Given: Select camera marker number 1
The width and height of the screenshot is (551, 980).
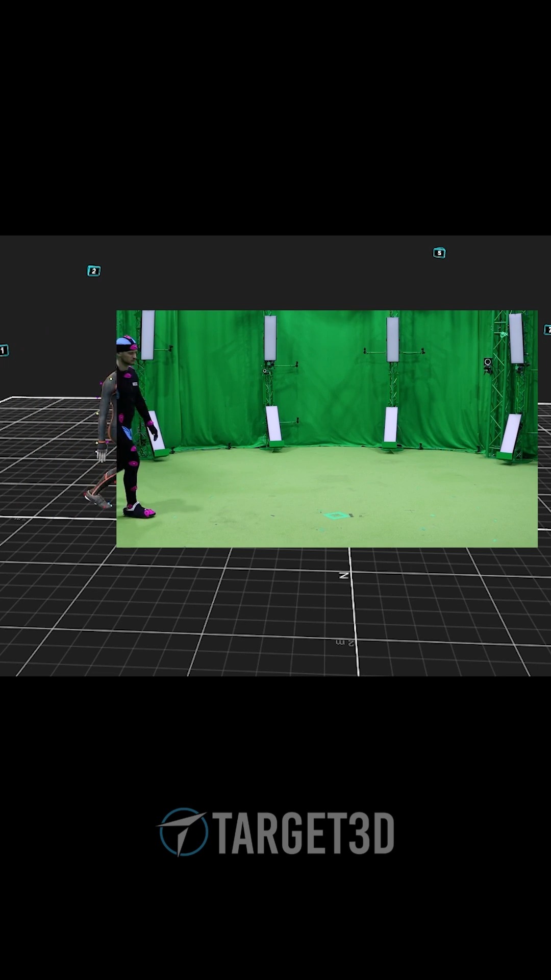Looking at the screenshot, I should (x=4, y=350).
